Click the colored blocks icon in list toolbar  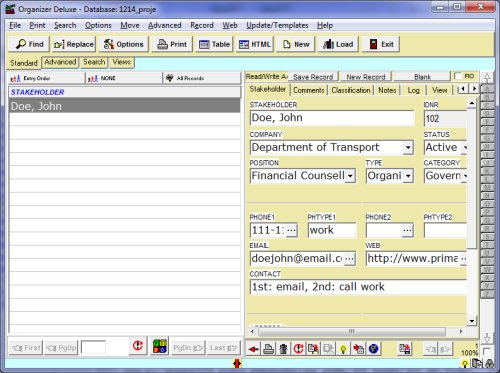click(160, 347)
